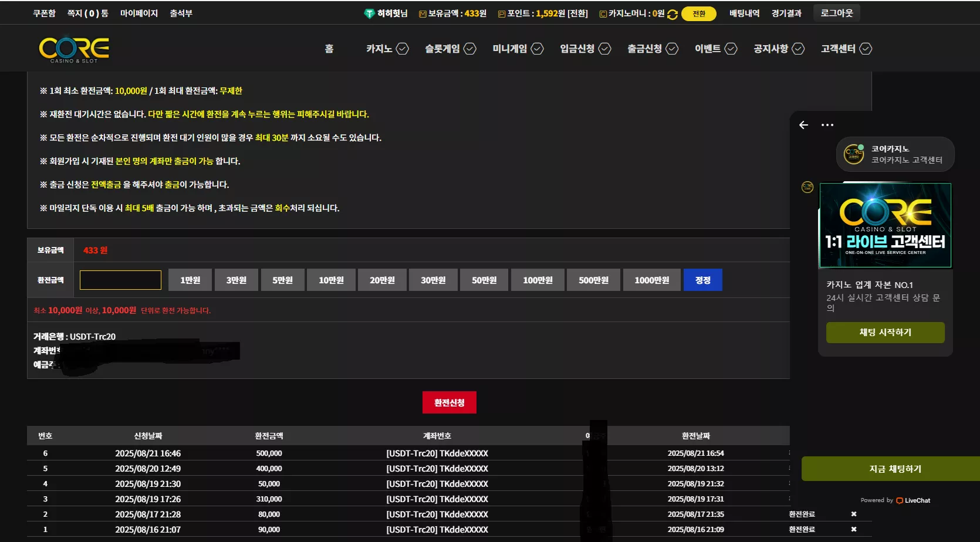
Task: Select the 10만원 amount button
Action: point(332,280)
